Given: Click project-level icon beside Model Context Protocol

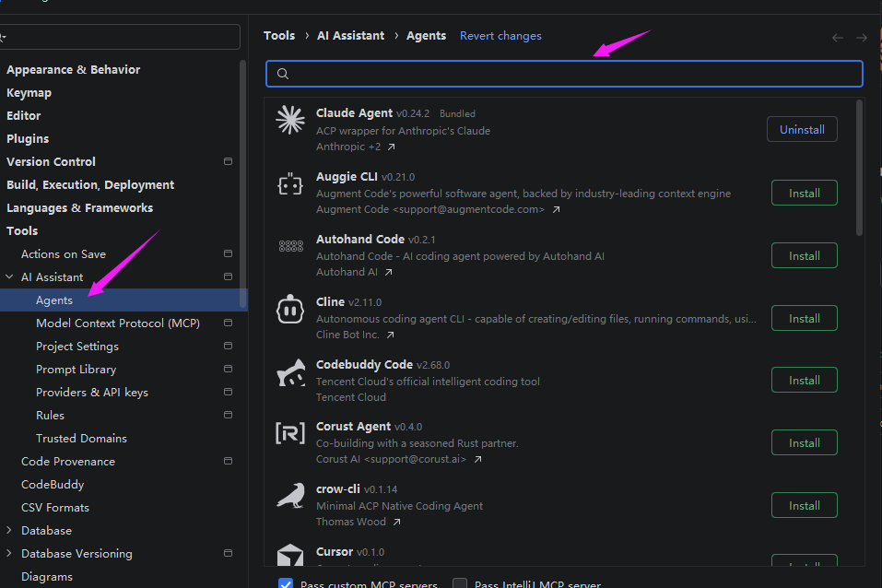Looking at the screenshot, I should 228,323.
